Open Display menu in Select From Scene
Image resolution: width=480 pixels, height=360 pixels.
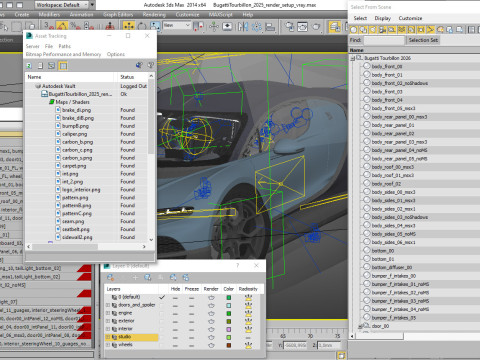click(x=383, y=18)
